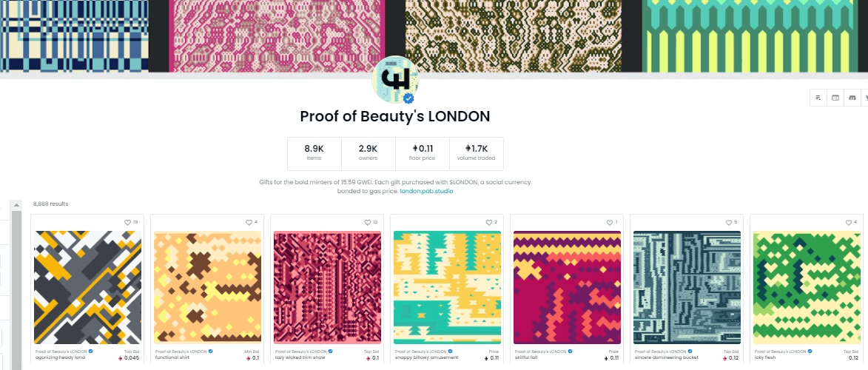Click the sidebar scrollbar up arrow
Viewport: 868px width, 370px height.
click(x=16, y=205)
